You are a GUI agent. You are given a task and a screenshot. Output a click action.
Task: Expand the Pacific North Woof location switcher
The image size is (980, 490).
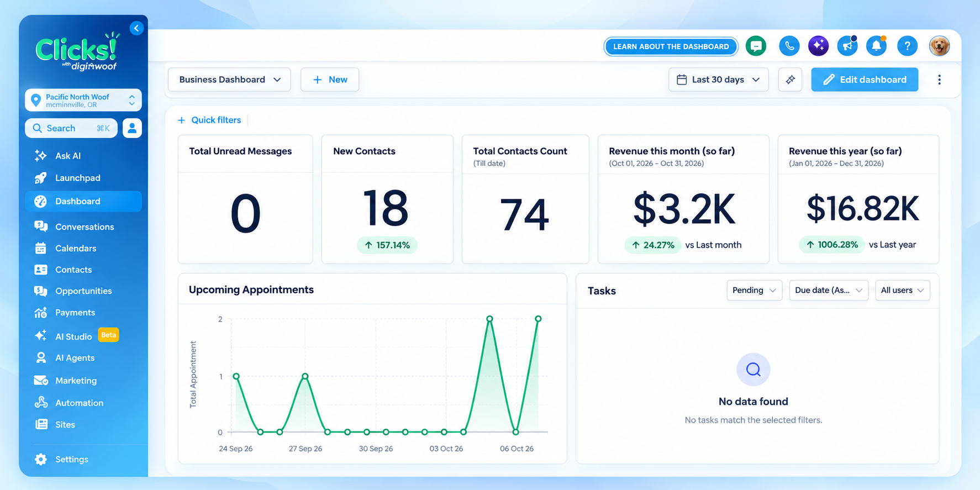coord(83,100)
